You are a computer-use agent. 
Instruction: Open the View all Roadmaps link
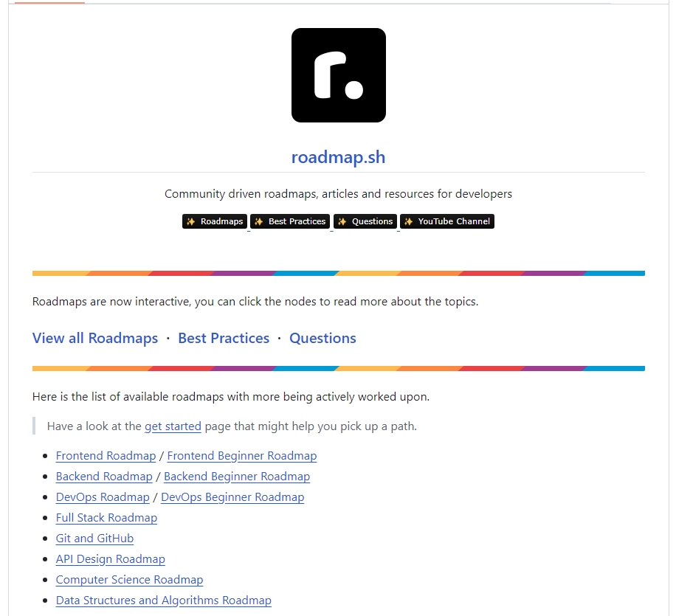point(95,338)
